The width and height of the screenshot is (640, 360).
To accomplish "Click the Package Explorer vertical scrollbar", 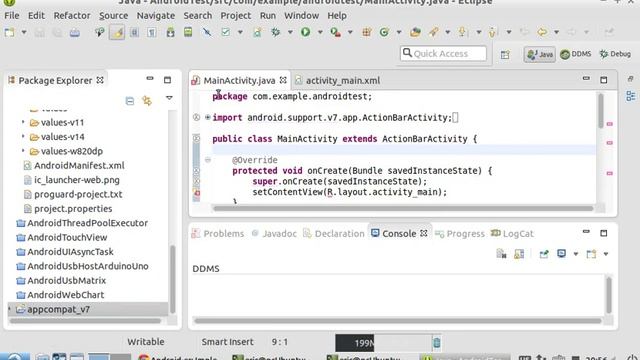I will tap(173, 279).
